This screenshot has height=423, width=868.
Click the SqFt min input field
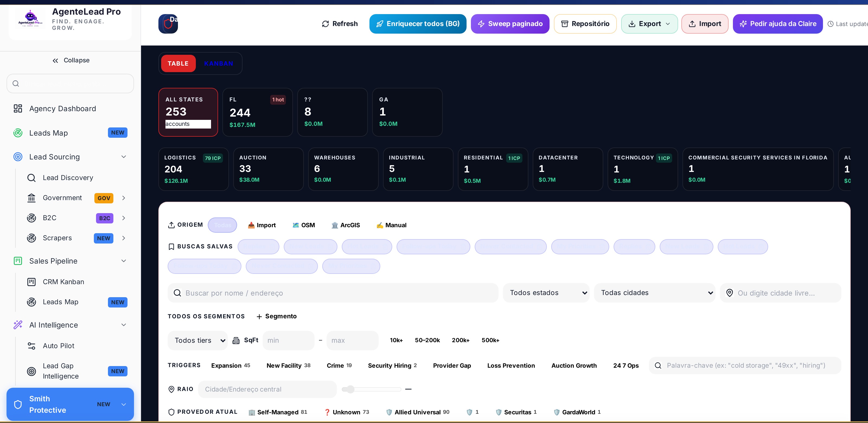click(288, 341)
